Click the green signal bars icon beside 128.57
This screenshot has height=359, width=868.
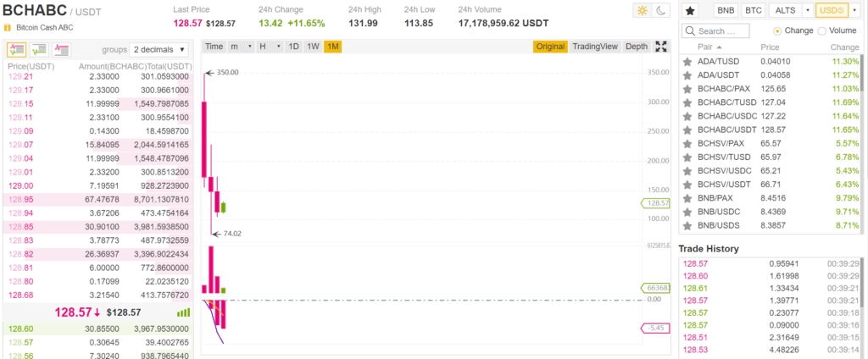(x=183, y=312)
